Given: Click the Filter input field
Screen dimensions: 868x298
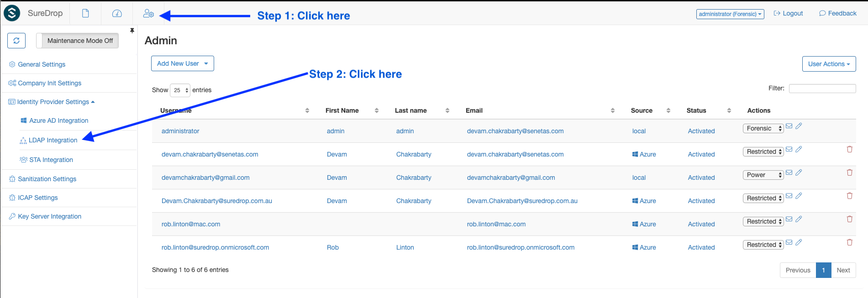Looking at the screenshot, I should pos(822,89).
